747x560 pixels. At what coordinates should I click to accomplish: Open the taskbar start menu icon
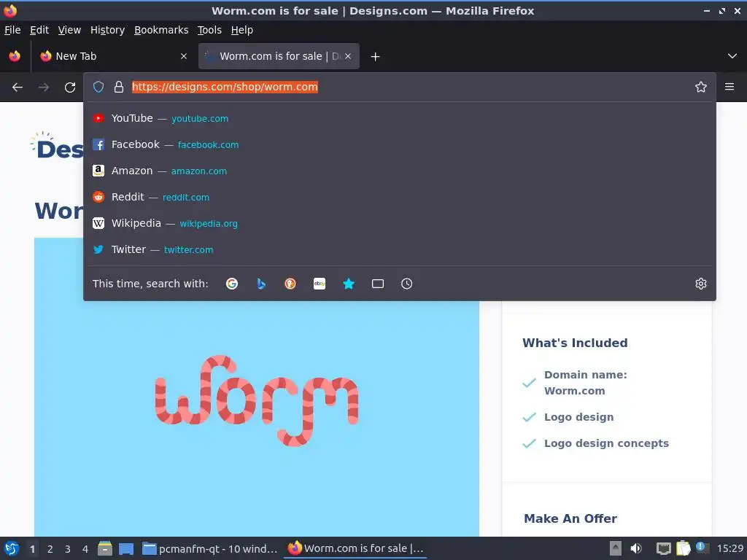(x=12, y=548)
